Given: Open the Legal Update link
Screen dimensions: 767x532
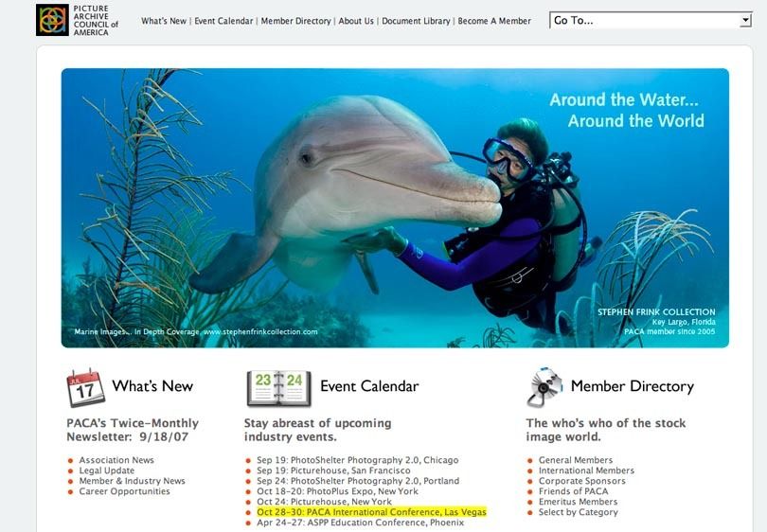Looking at the screenshot, I should pos(107,470).
